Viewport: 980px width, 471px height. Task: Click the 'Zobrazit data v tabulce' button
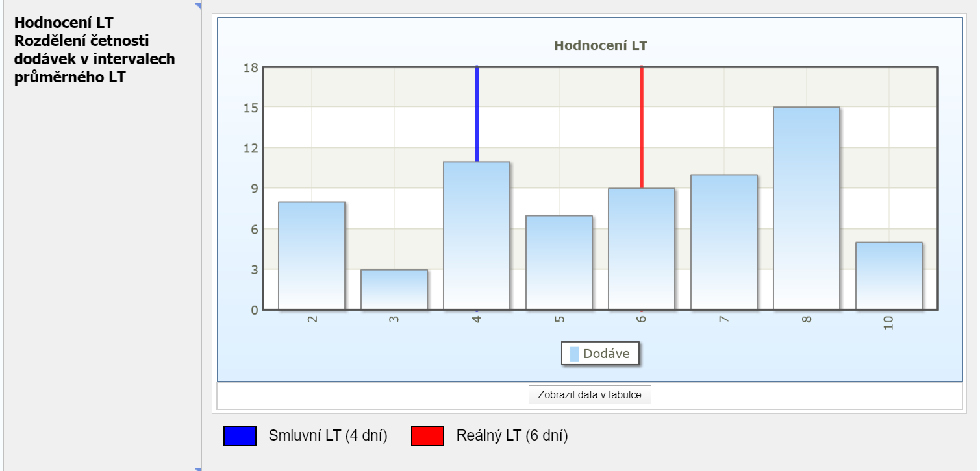coord(590,394)
